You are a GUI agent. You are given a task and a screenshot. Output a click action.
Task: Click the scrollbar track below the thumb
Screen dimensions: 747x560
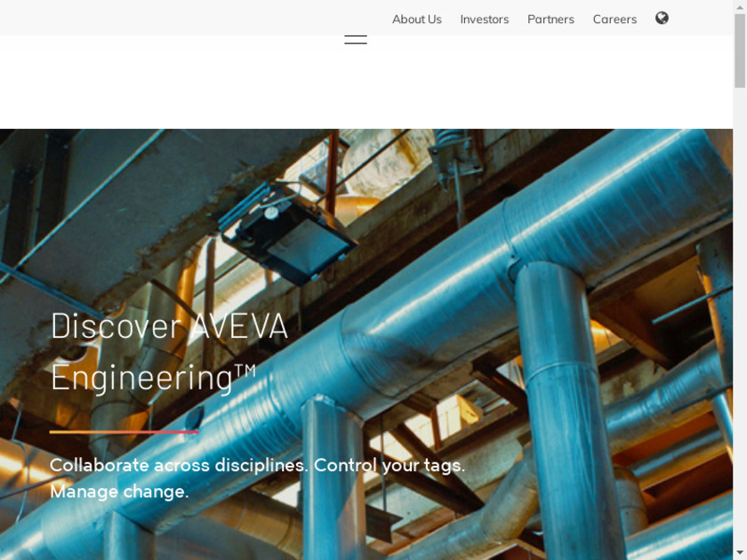tap(740, 319)
